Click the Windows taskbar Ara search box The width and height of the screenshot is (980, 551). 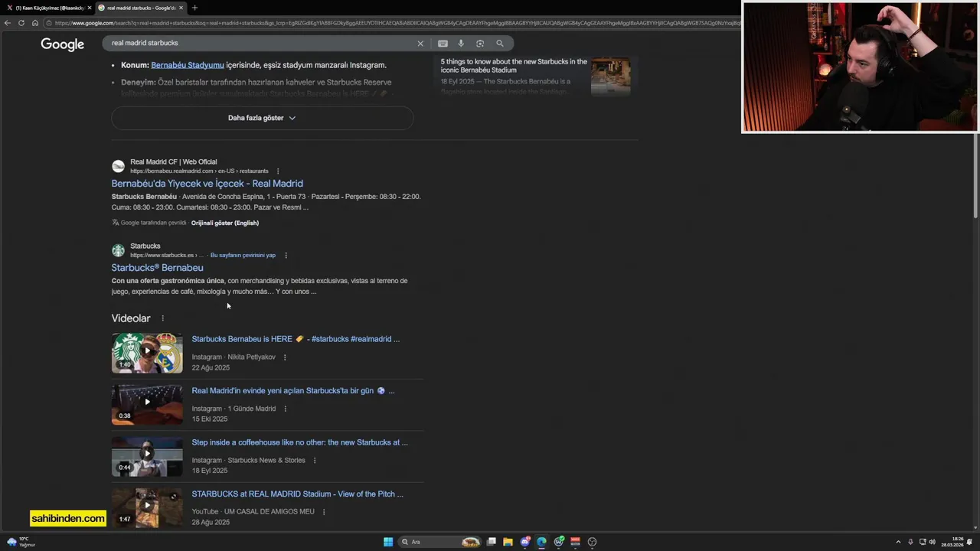click(440, 542)
